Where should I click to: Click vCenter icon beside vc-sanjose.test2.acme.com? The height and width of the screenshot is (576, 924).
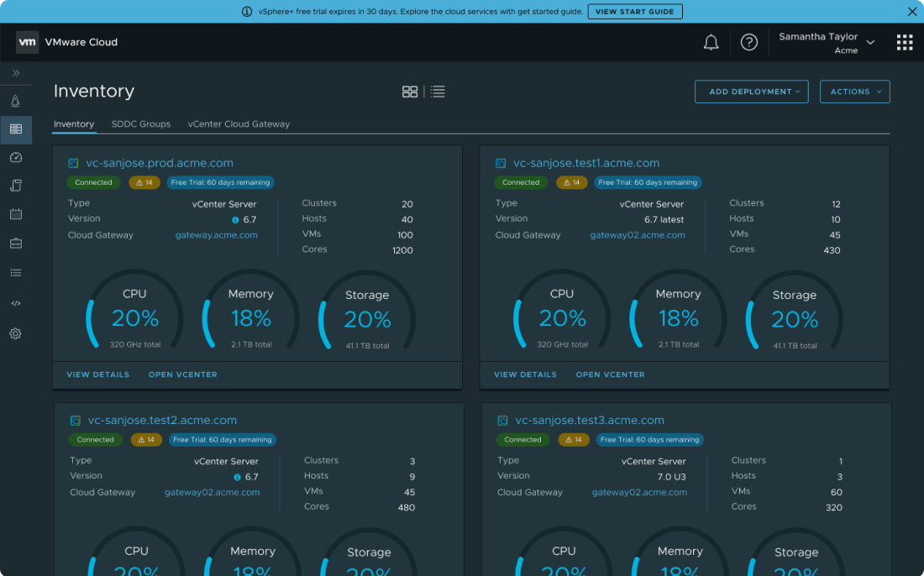click(75, 421)
